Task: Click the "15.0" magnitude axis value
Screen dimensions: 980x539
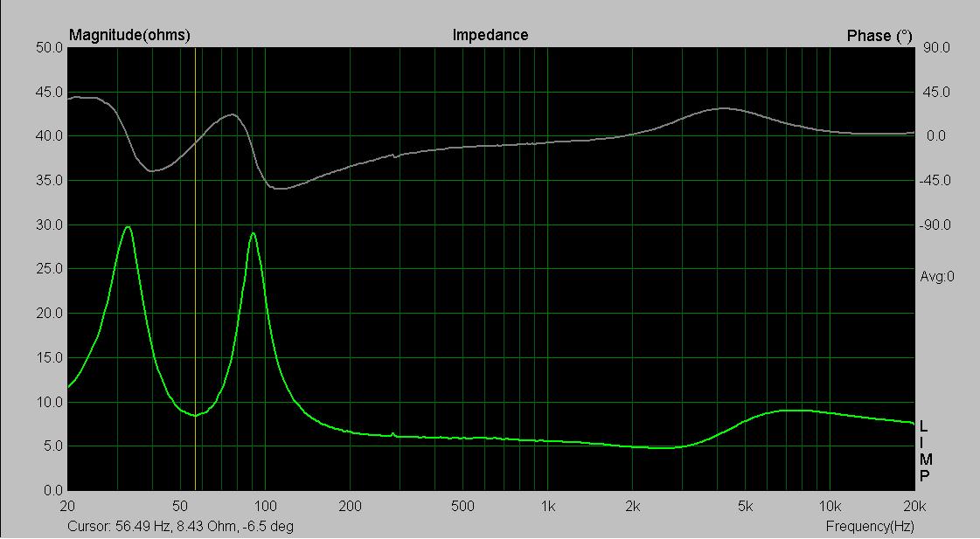Action: pos(49,358)
